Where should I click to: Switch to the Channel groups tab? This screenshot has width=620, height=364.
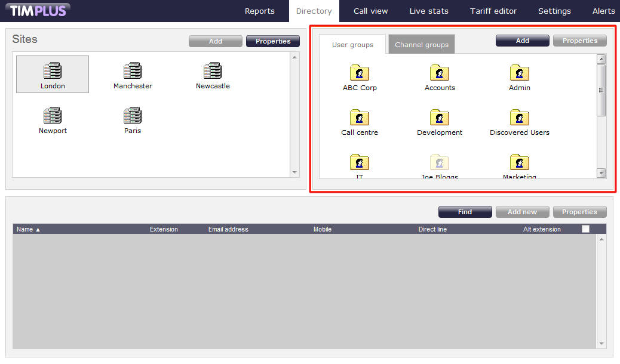coord(421,45)
